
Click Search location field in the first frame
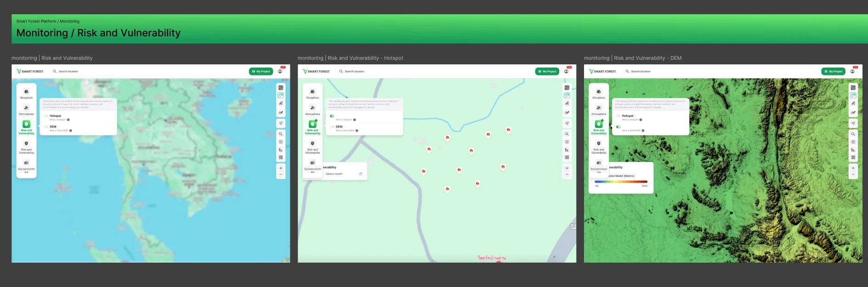[147, 71]
